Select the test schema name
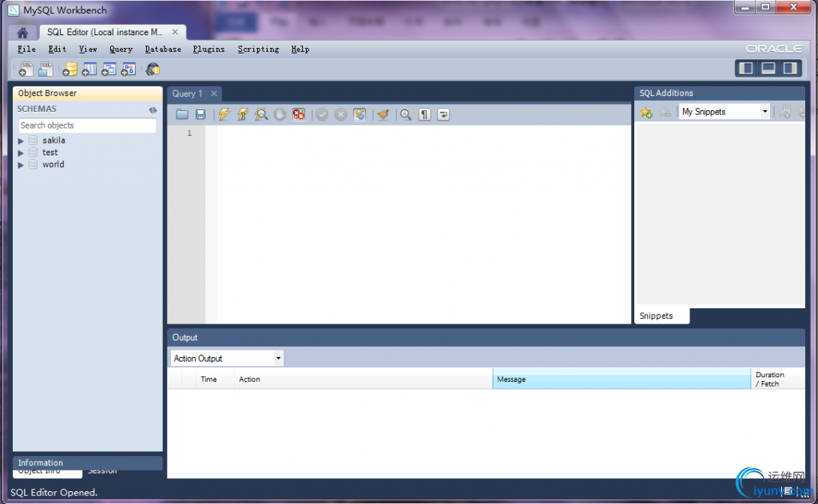818x504 pixels. pyautogui.click(x=50, y=153)
